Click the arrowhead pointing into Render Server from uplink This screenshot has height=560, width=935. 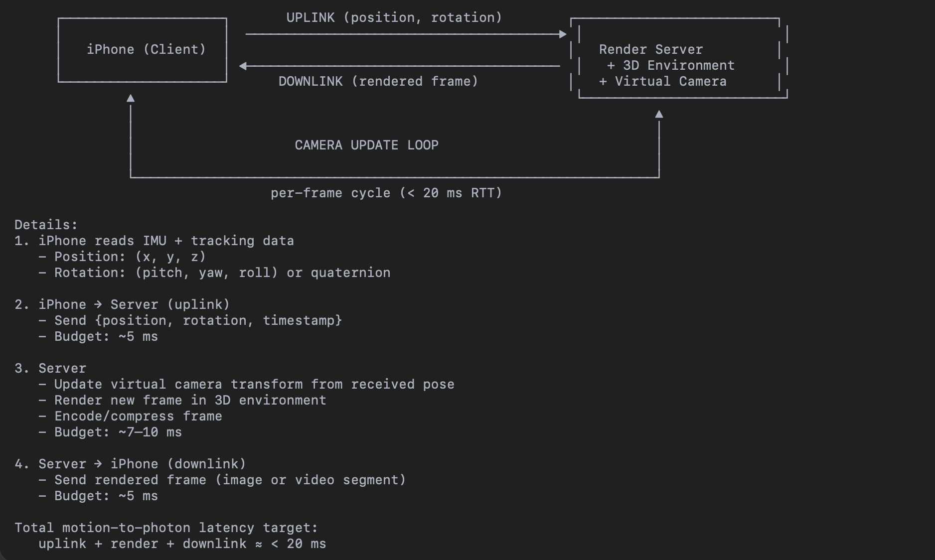(563, 34)
